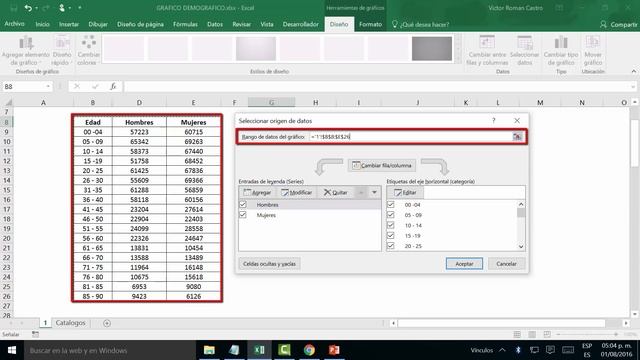This screenshot has height=360, width=640.
Task: Uncheck the Hombres series checkbox
Action: [243, 204]
